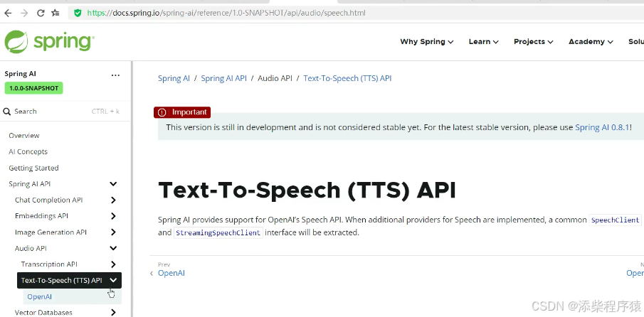Image resolution: width=644 pixels, height=317 pixels.
Task: Collapse Text-To-Speech (TTS) API chevron
Action: pyautogui.click(x=113, y=281)
